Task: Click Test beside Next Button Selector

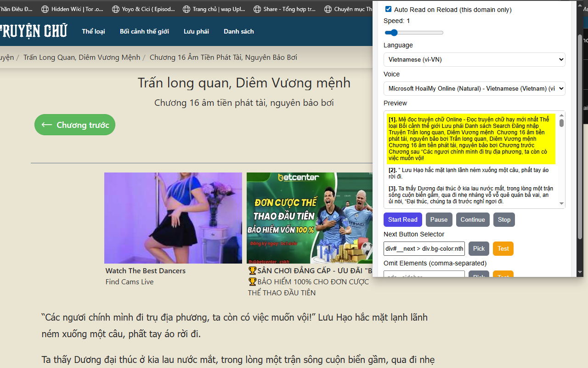Action: point(503,248)
